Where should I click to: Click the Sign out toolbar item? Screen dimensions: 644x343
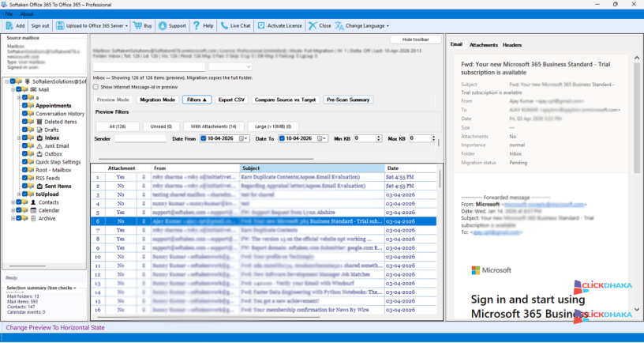click(39, 25)
